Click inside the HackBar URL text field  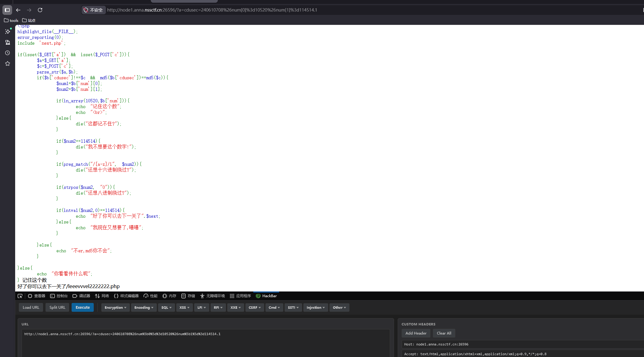[x=205, y=343]
